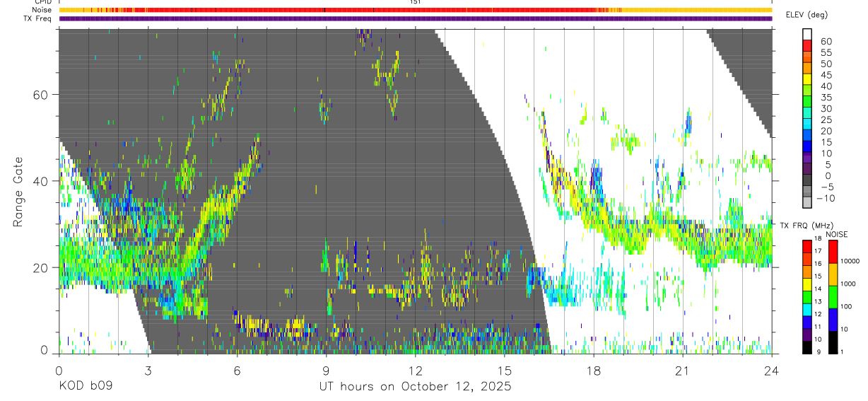Click the black bottom segment of TX FRQ color bar
868x401 pixels.
coord(807,347)
